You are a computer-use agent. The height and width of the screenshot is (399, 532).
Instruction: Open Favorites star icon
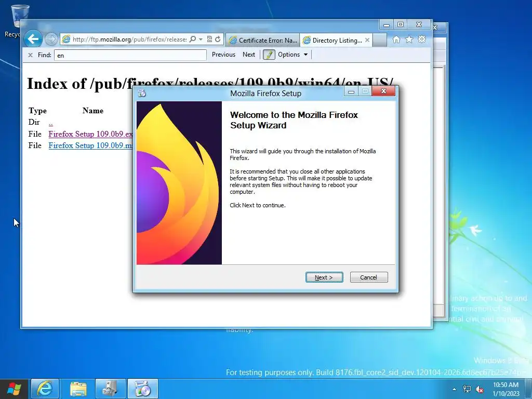coord(409,39)
